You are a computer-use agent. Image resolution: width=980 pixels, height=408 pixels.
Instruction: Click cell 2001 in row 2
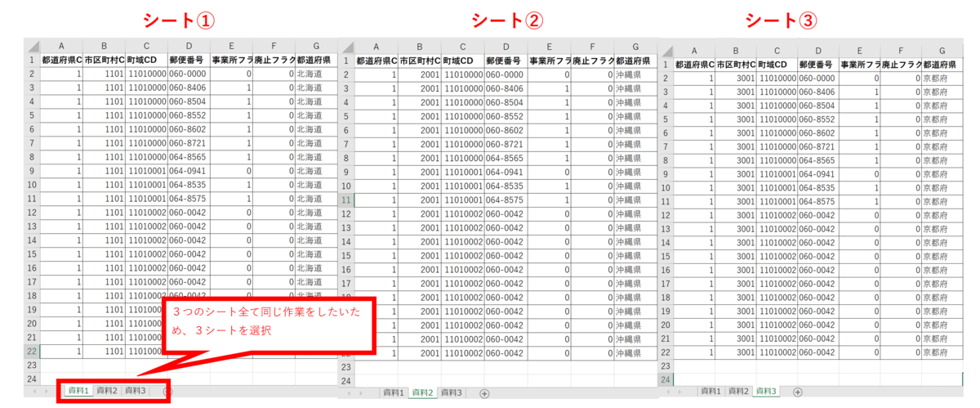click(x=419, y=74)
